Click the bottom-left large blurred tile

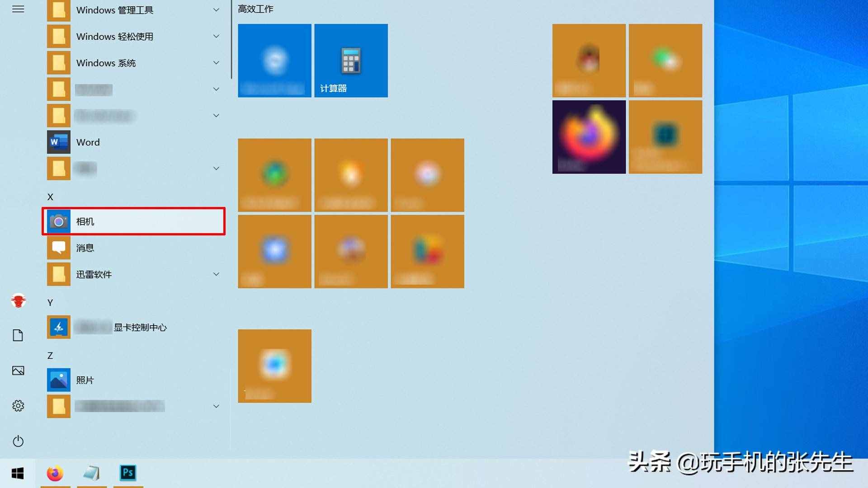tap(275, 365)
